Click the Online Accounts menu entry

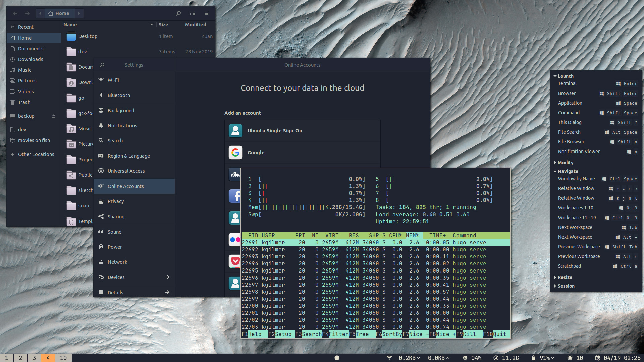coord(126,186)
